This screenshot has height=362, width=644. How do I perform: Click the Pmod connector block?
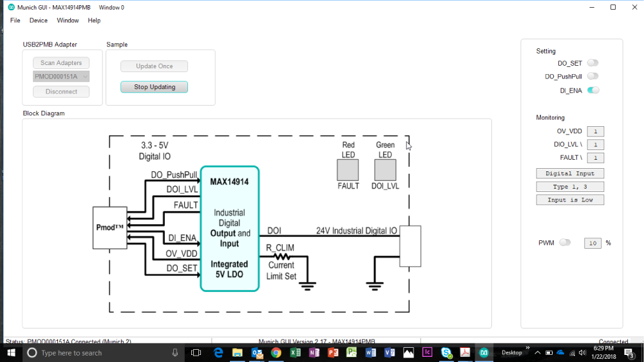[109, 227]
